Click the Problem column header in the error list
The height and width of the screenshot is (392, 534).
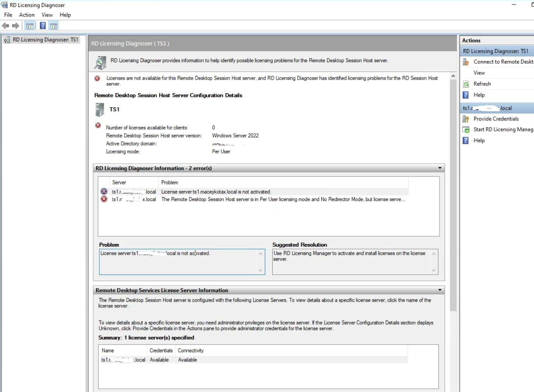283,182
